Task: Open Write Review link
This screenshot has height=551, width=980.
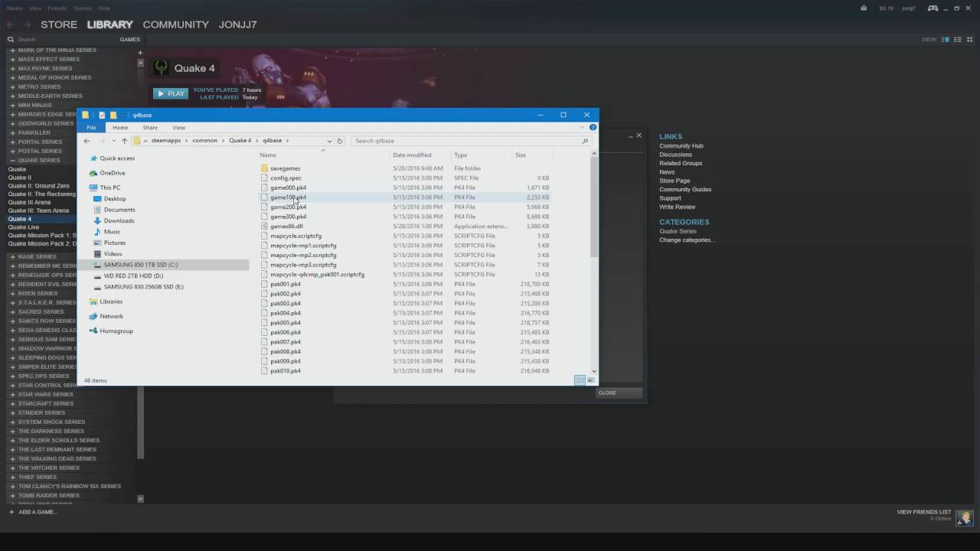Action: [x=678, y=207]
